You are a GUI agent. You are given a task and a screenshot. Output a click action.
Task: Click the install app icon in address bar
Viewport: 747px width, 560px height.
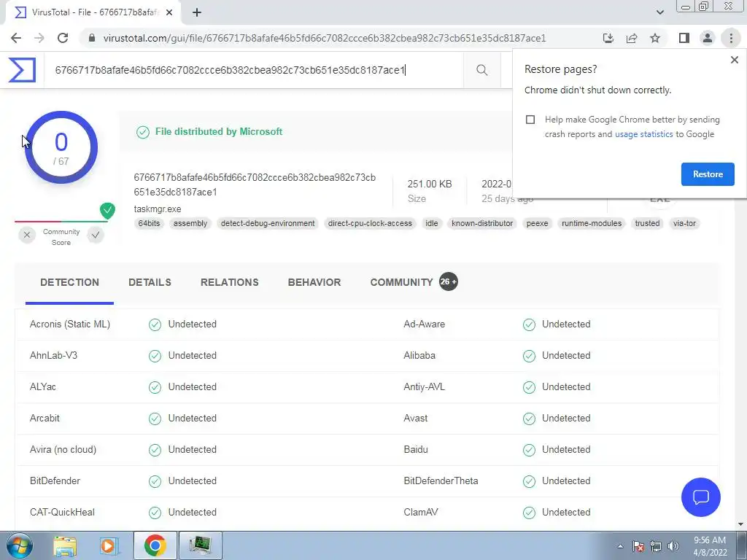tap(608, 38)
